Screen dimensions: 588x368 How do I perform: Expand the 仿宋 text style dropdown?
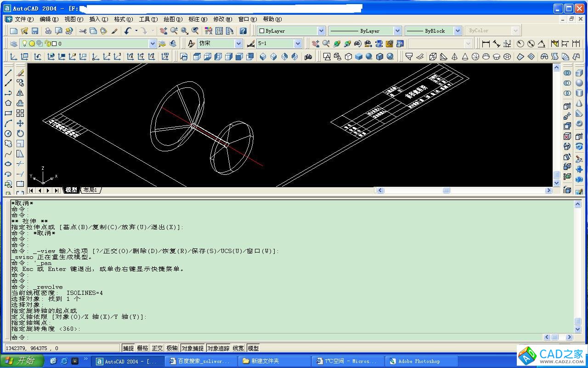click(x=238, y=44)
